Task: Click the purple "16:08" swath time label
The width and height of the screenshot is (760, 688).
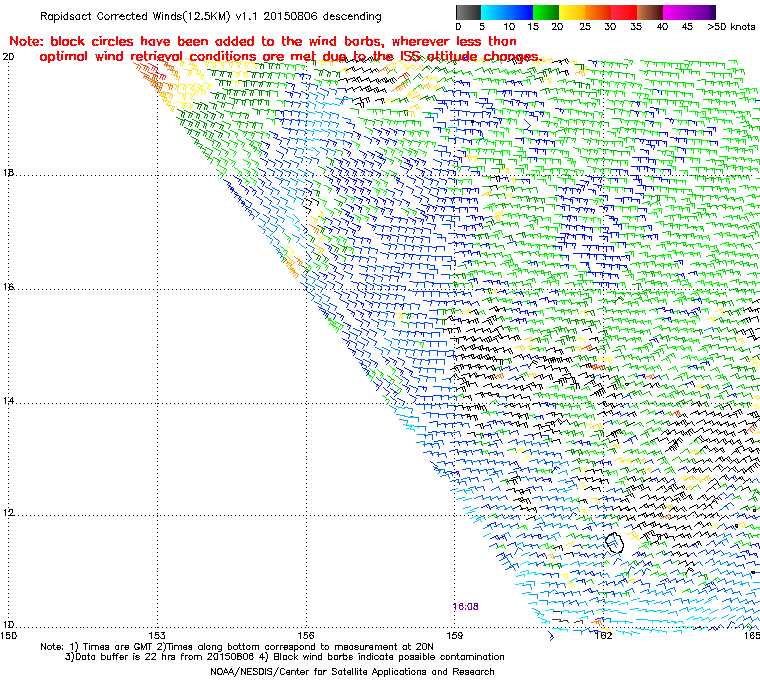Action: click(x=466, y=607)
